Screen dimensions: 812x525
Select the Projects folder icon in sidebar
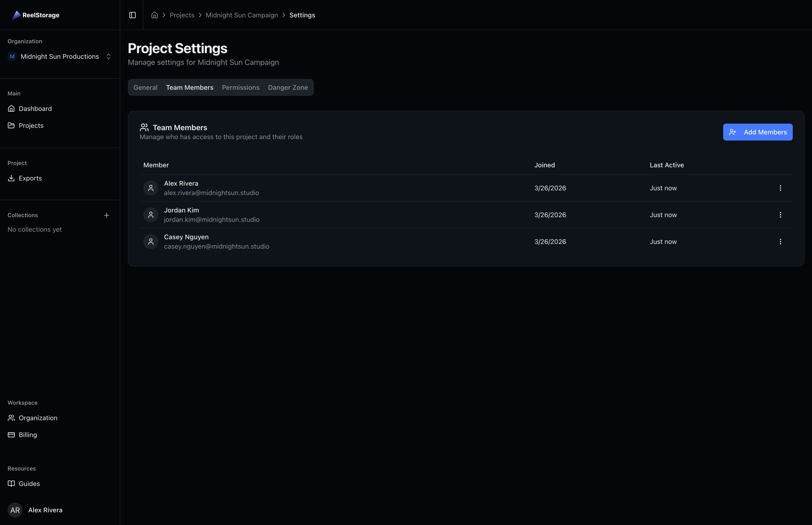[11, 125]
